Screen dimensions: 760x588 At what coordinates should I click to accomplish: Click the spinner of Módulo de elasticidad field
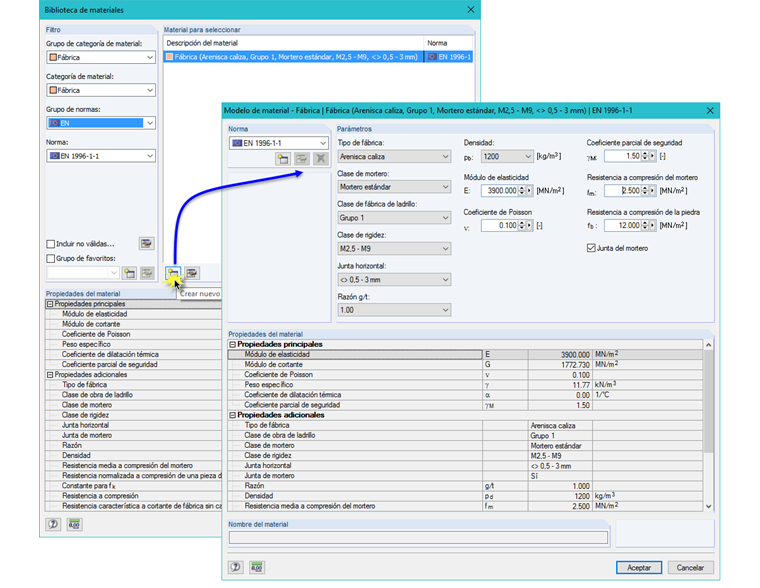(522, 191)
